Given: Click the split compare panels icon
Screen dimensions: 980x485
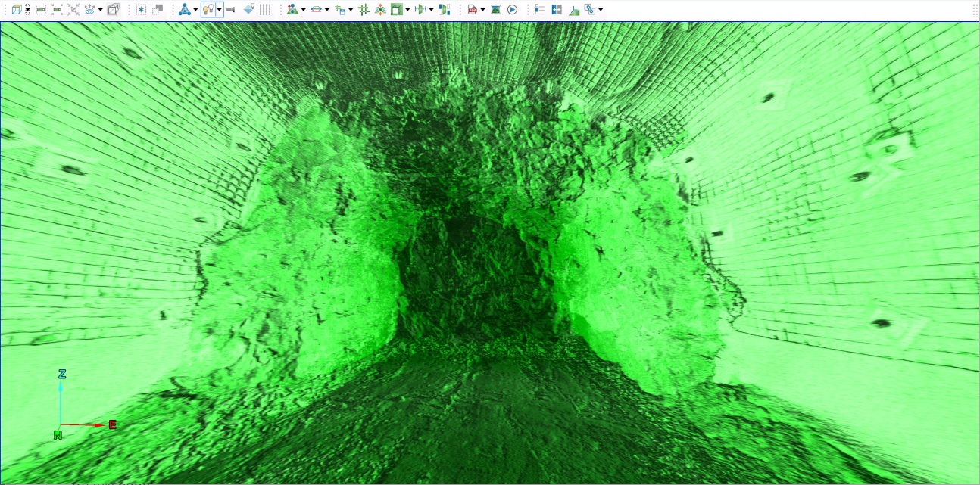Looking at the screenshot, I should 557,10.
